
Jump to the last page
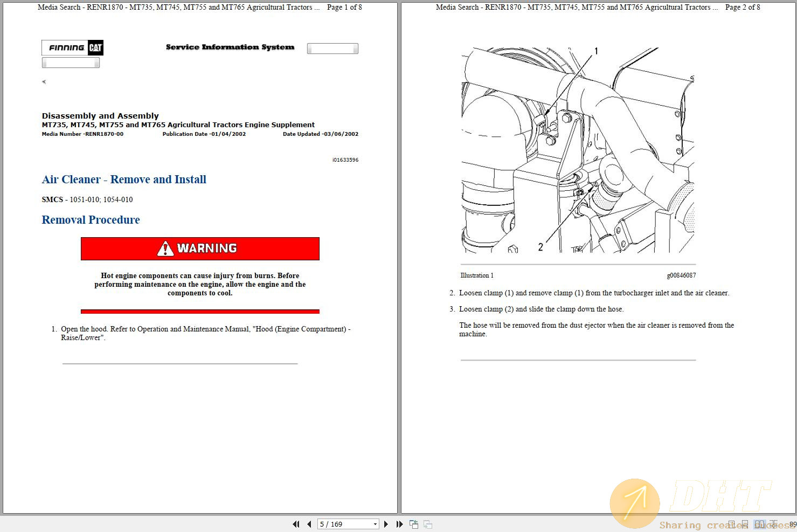pos(399,524)
